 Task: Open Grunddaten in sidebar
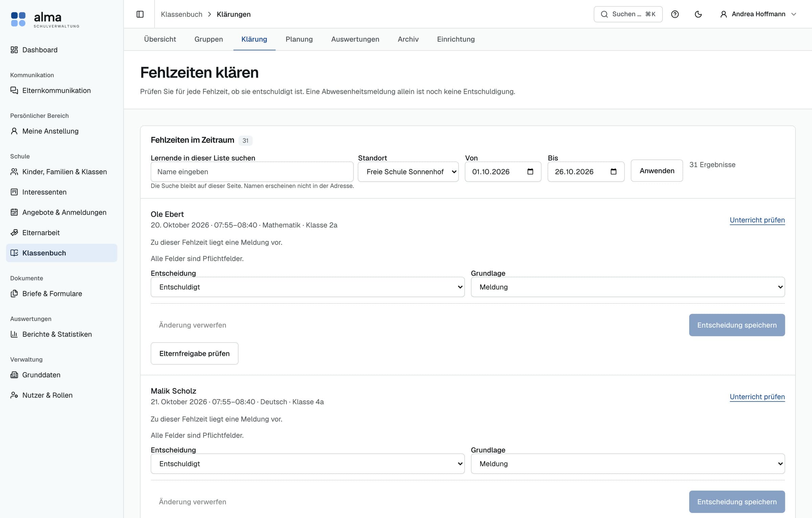[62, 375]
